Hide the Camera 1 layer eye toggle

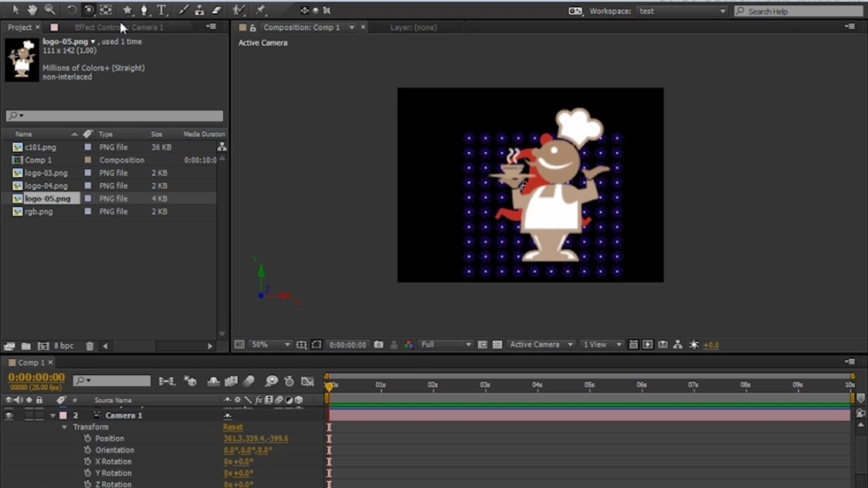(x=9, y=415)
